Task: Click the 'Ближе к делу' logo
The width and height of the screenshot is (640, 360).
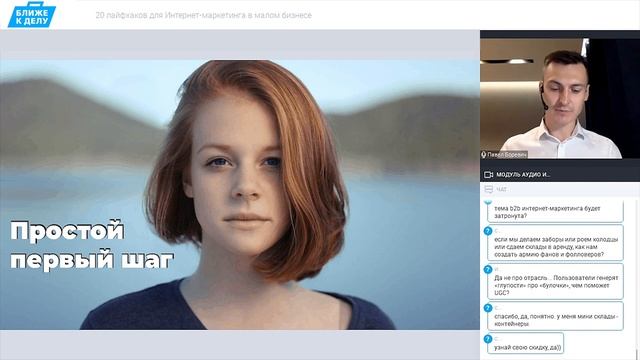Action: pyautogui.click(x=32, y=15)
